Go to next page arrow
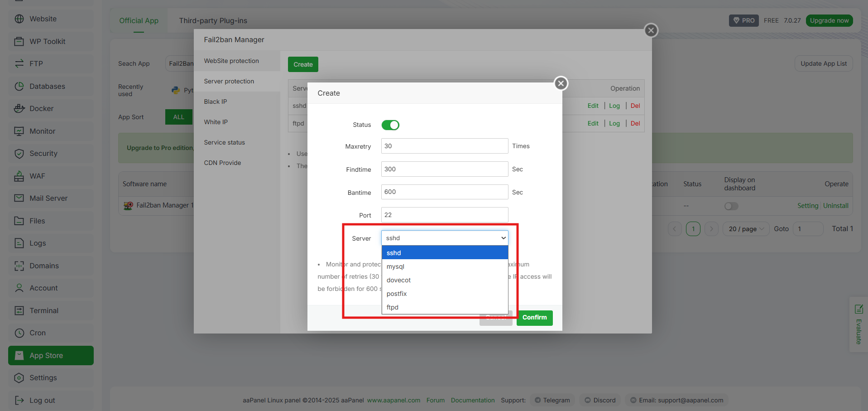 click(x=712, y=229)
